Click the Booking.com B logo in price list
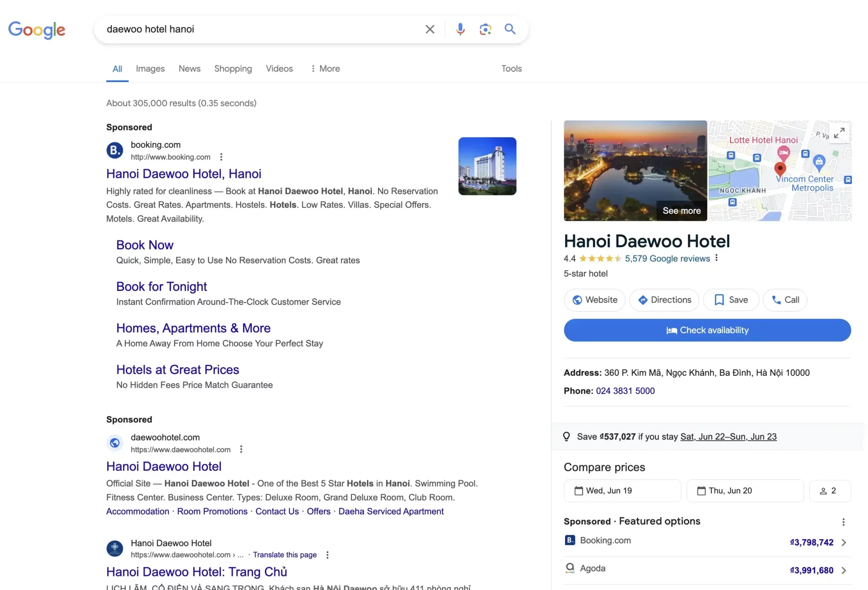The image size is (868, 590). (x=570, y=540)
